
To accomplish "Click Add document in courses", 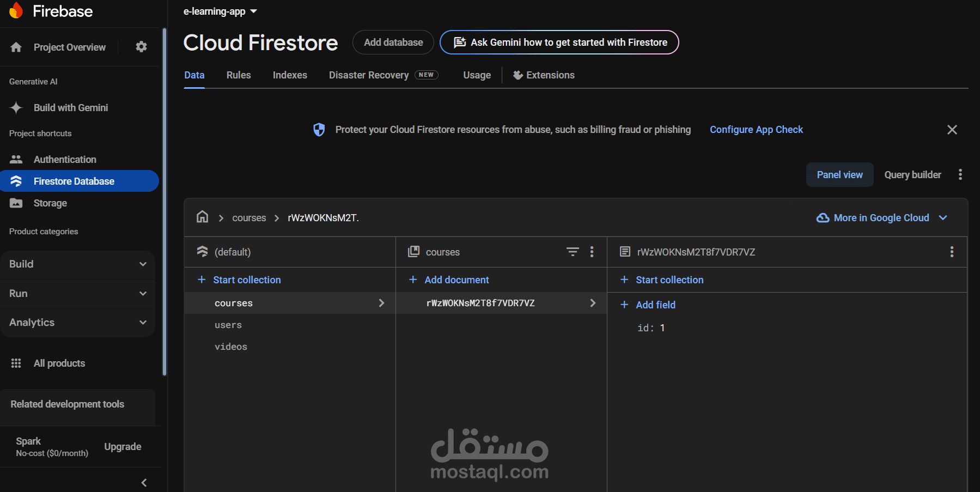I will (449, 280).
